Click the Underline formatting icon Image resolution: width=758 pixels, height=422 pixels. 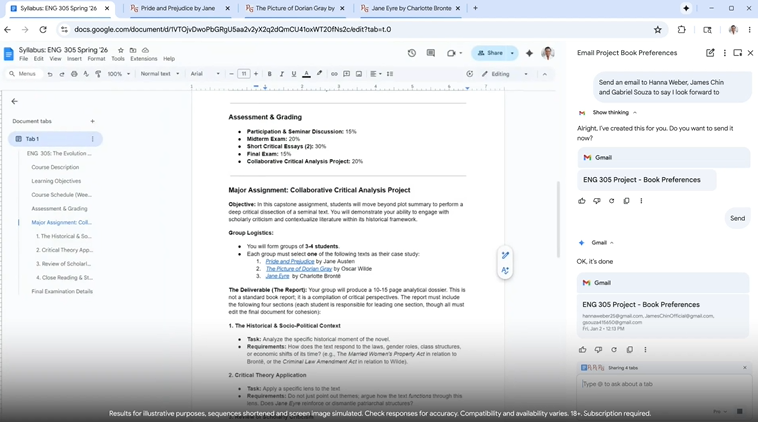click(293, 74)
